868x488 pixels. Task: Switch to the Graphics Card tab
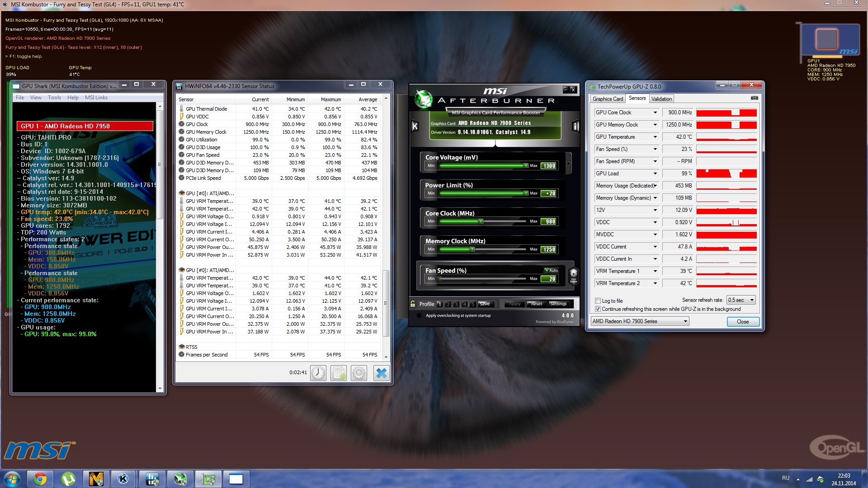tap(608, 99)
